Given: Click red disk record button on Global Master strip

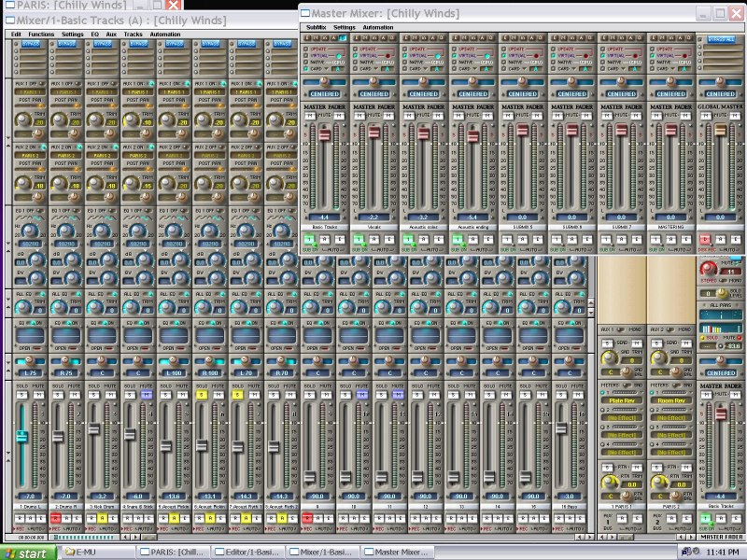Looking at the screenshot, I should (706, 239).
